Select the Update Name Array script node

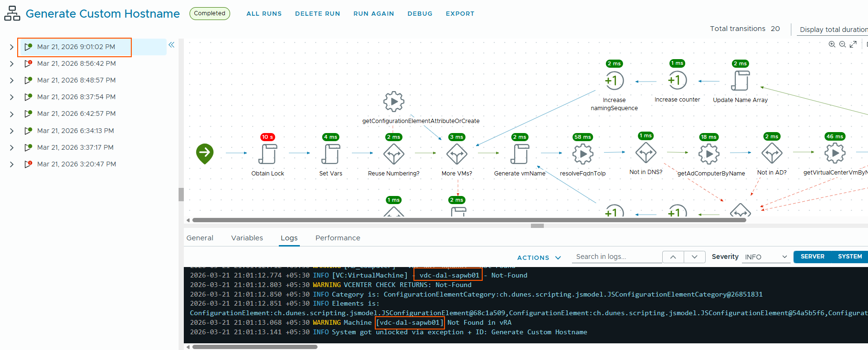click(x=740, y=81)
